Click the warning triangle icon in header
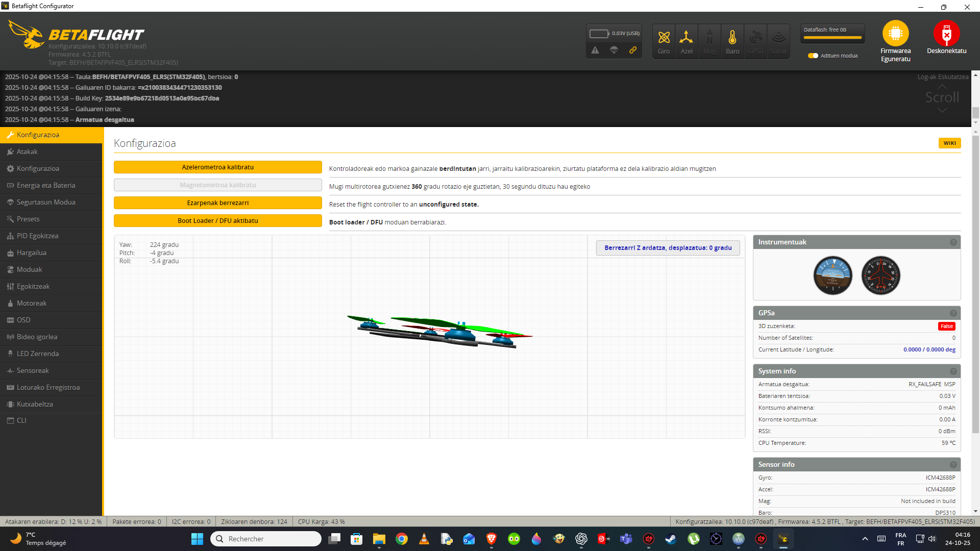 [595, 50]
